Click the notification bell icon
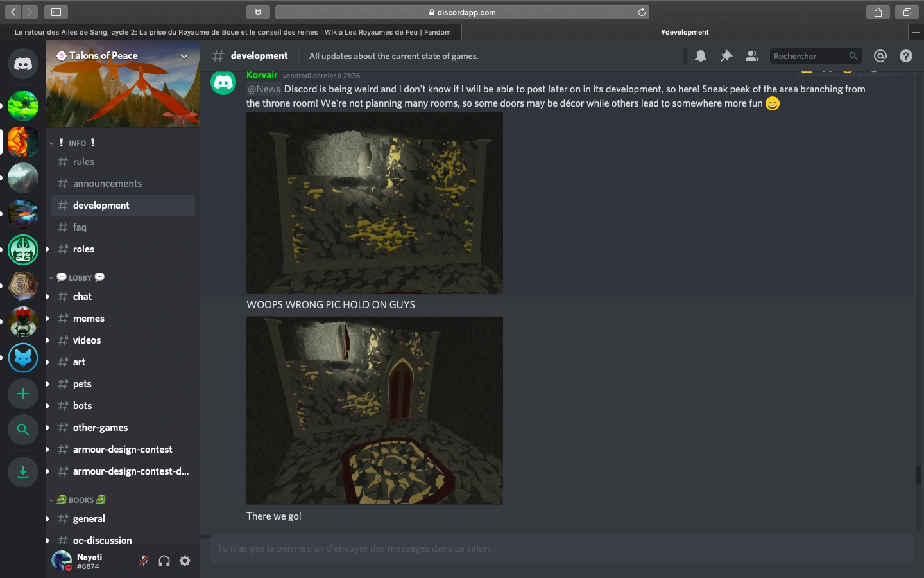The image size is (924, 578). 701,56
